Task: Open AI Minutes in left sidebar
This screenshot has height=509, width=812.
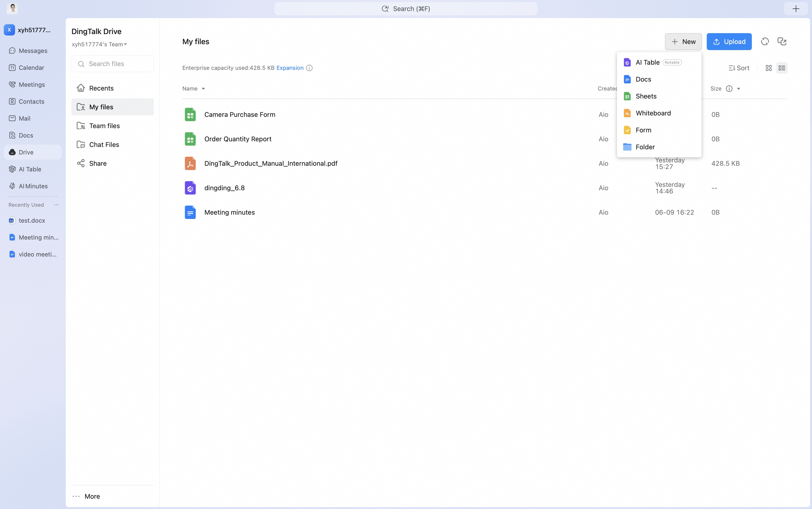Action: pos(33,186)
